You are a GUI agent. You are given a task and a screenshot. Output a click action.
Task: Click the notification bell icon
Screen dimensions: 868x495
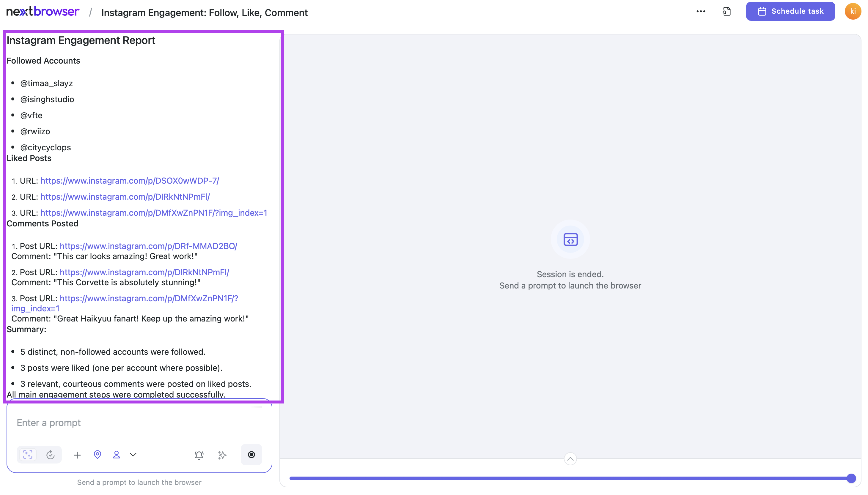click(199, 455)
